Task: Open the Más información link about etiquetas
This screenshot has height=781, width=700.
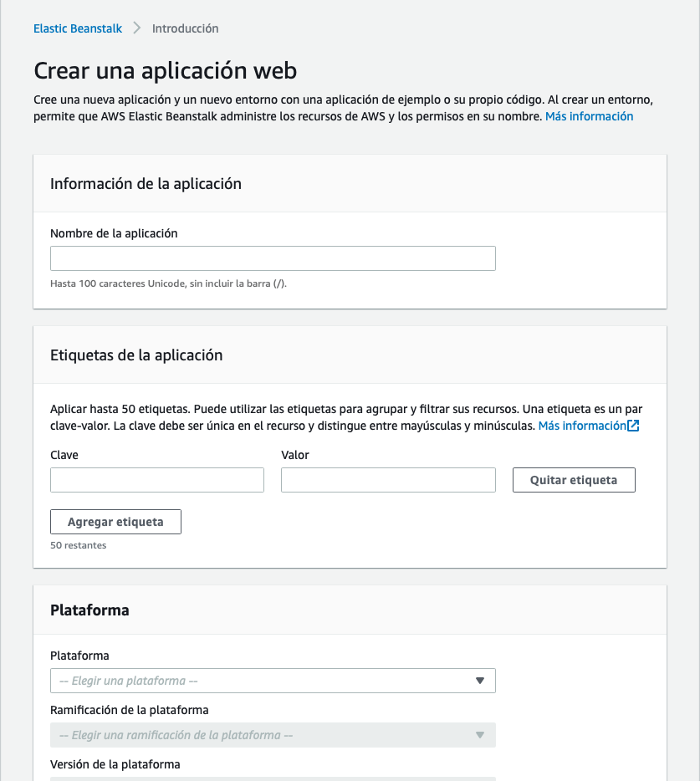Action: coord(582,426)
